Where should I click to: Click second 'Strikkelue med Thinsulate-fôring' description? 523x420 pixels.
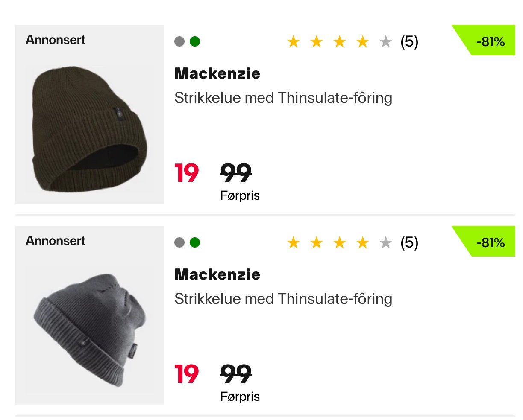click(x=283, y=299)
